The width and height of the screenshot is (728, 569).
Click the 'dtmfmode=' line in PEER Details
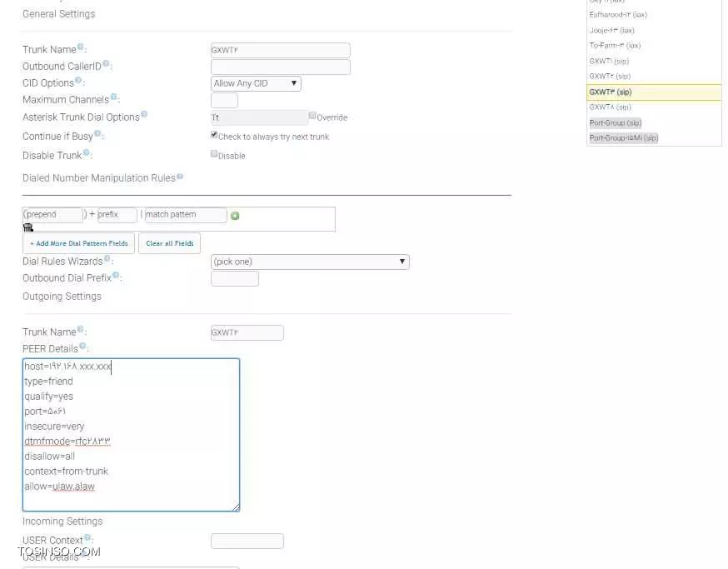coord(67,442)
